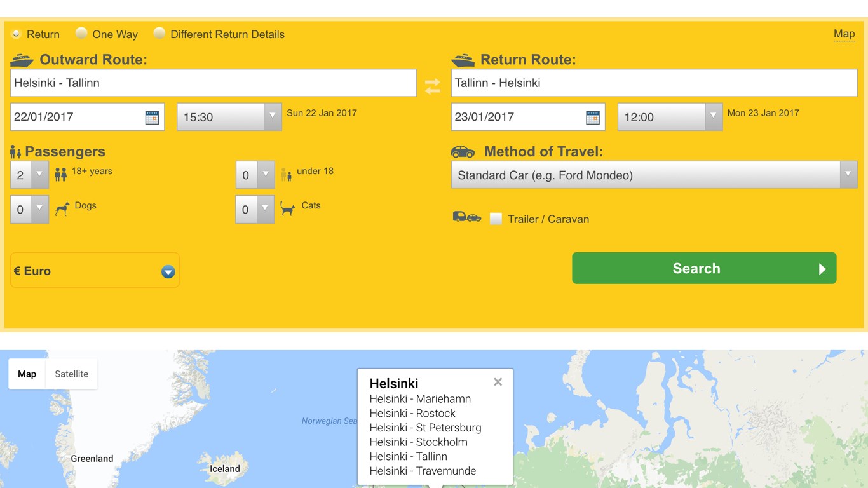Screen dimensions: 868x488
Task: Open the outward departure time dropdown
Action: click(273, 117)
